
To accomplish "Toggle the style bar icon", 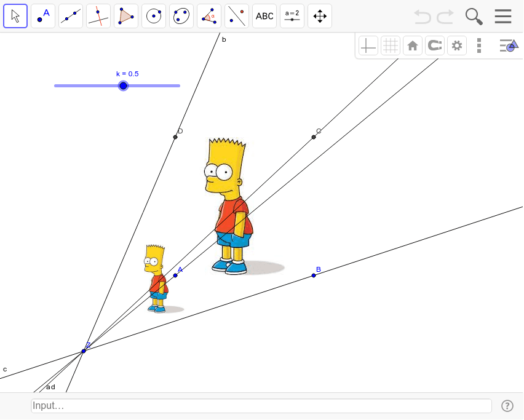I will click(509, 46).
